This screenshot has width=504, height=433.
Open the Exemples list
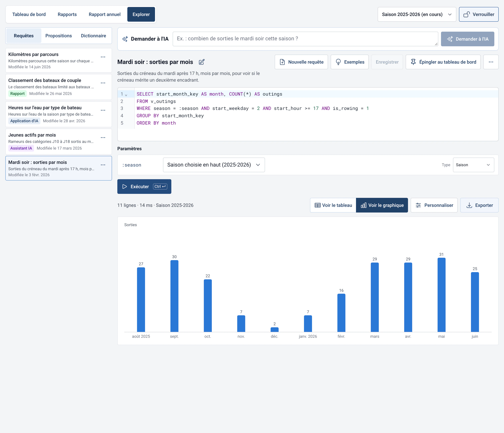(349, 62)
